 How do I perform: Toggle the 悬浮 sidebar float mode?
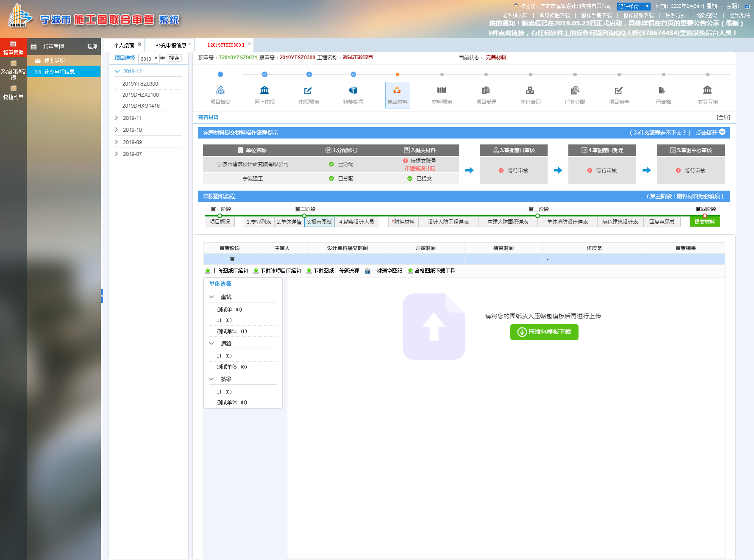click(92, 47)
